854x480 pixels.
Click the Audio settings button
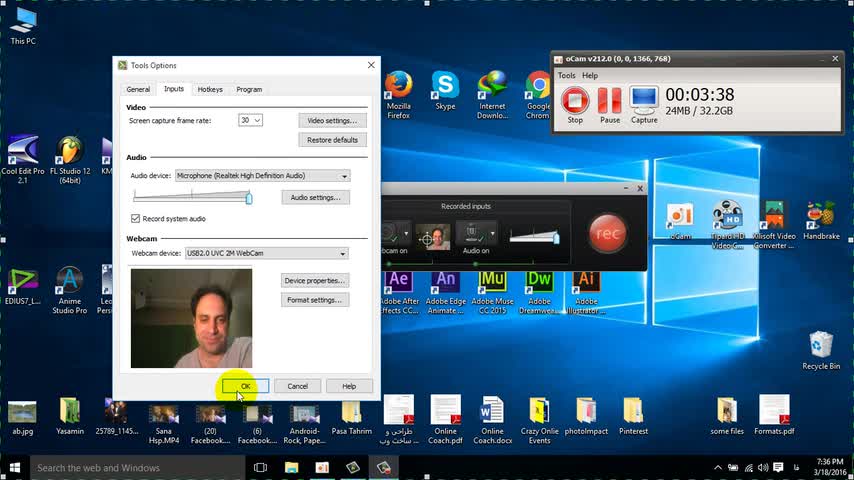315,197
